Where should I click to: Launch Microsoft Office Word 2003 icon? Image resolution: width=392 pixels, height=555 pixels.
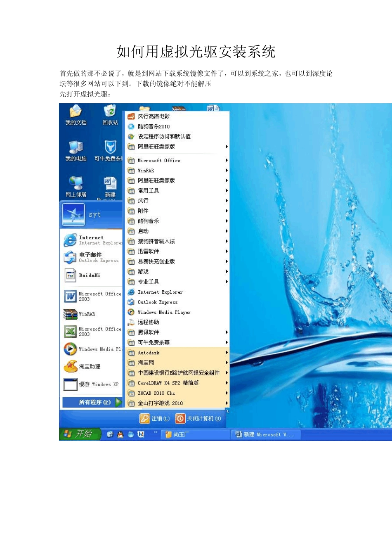point(70,296)
